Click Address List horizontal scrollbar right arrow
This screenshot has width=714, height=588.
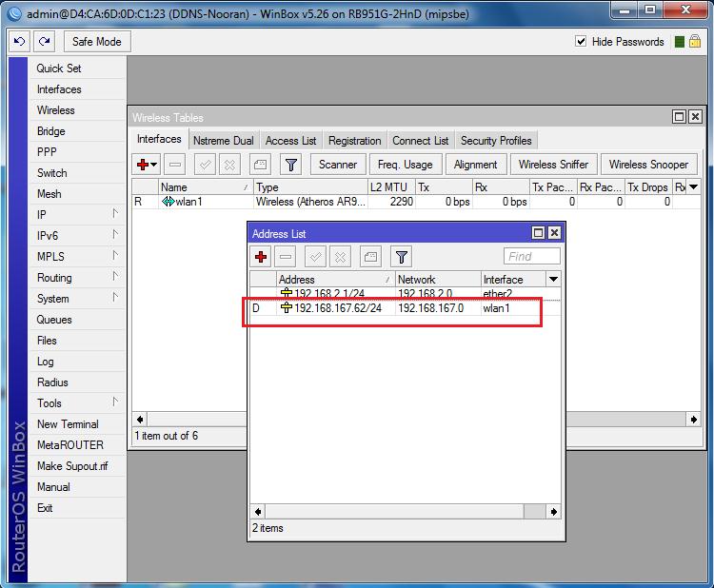point(553,512)
